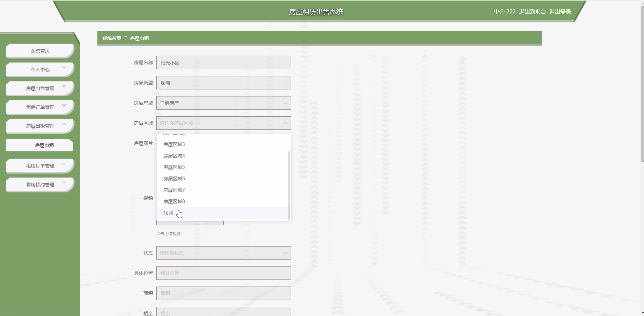The height and width of the screenshot is (316, 644).
Task: Open 系统首页 in the sidebar
Action: (x=40, y=51)
